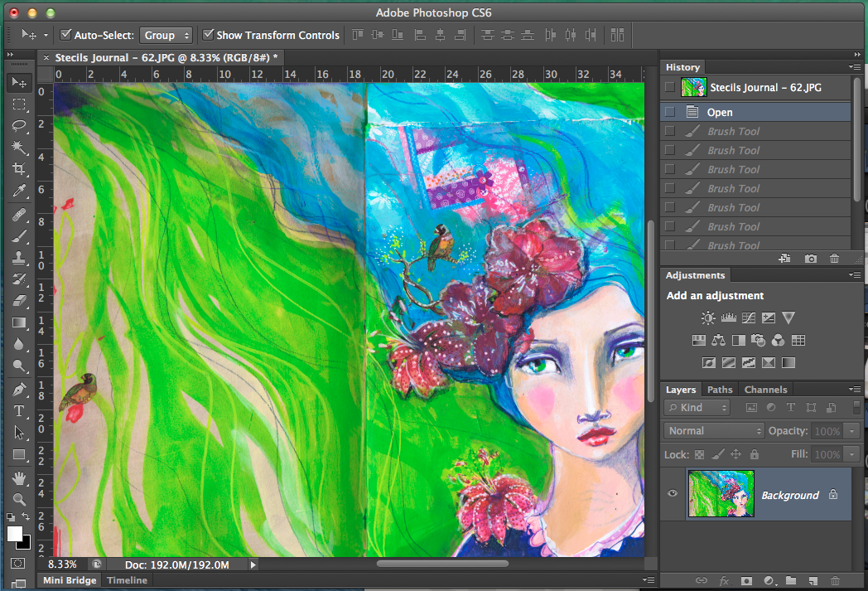Select the Lasso tool

pyautogui.click(x=19, y=126)
